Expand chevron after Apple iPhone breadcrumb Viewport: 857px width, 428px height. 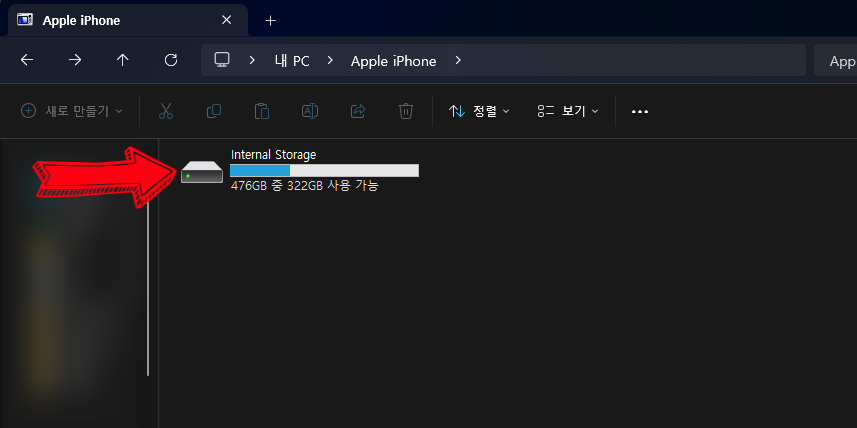pos(458,60)
